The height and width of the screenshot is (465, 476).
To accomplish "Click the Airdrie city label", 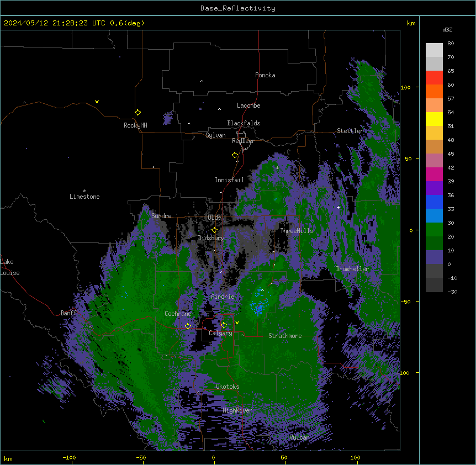I will (x=223, y=297).
